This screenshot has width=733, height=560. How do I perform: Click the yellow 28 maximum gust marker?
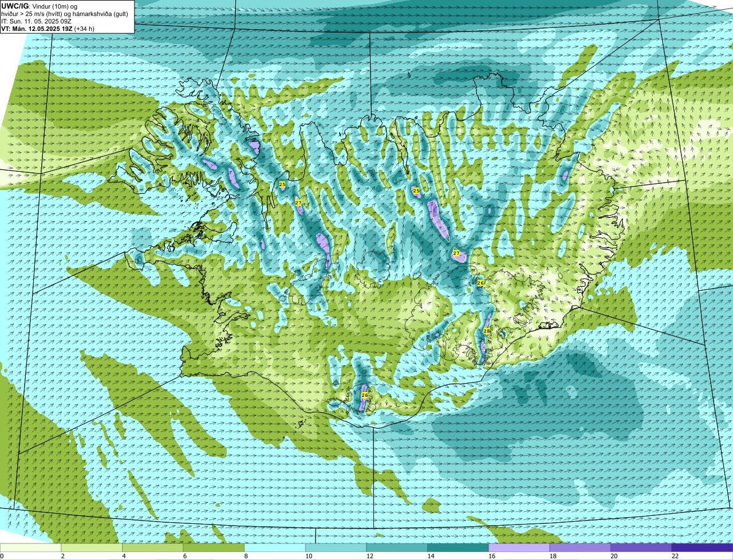(487, 331)
